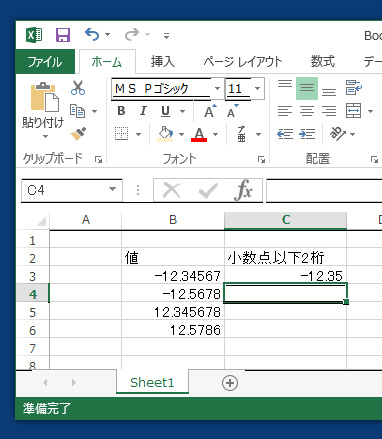Screen dimensions: 382x439
Task: Open the borders dropdown arrow
Action: [138, 134]
